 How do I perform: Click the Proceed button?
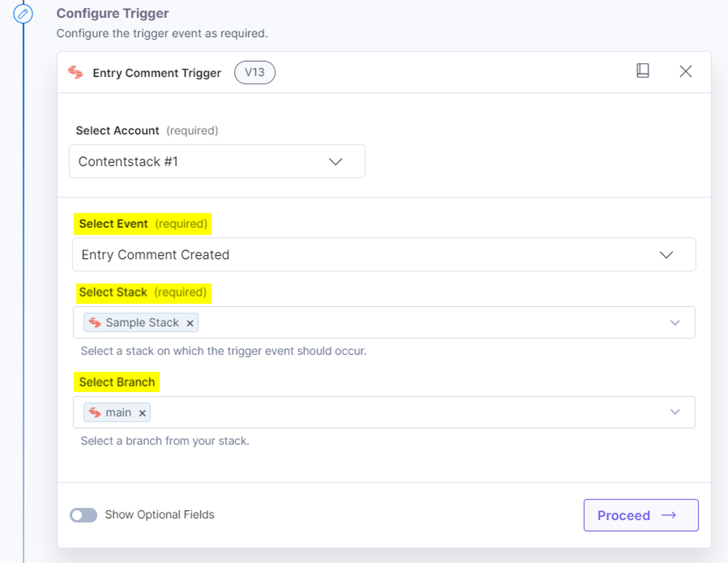641,515
